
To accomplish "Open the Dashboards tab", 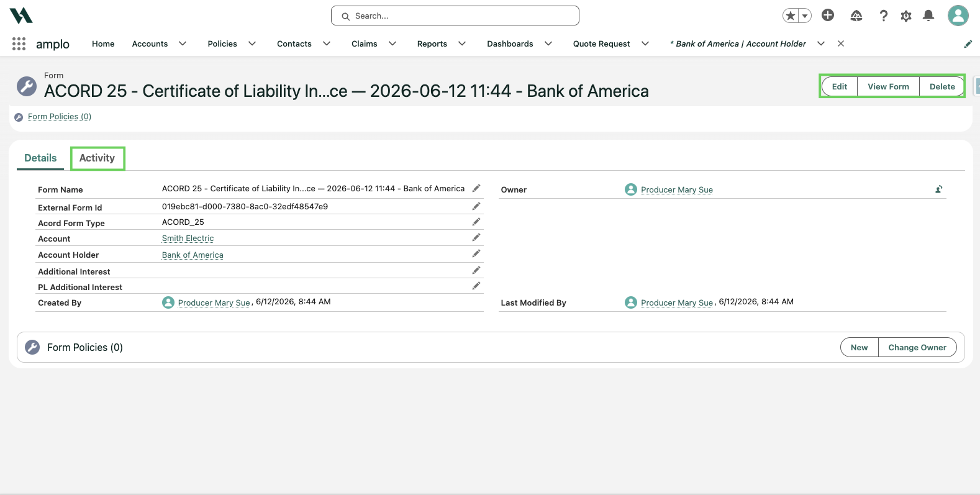I will tap(510, 43).
